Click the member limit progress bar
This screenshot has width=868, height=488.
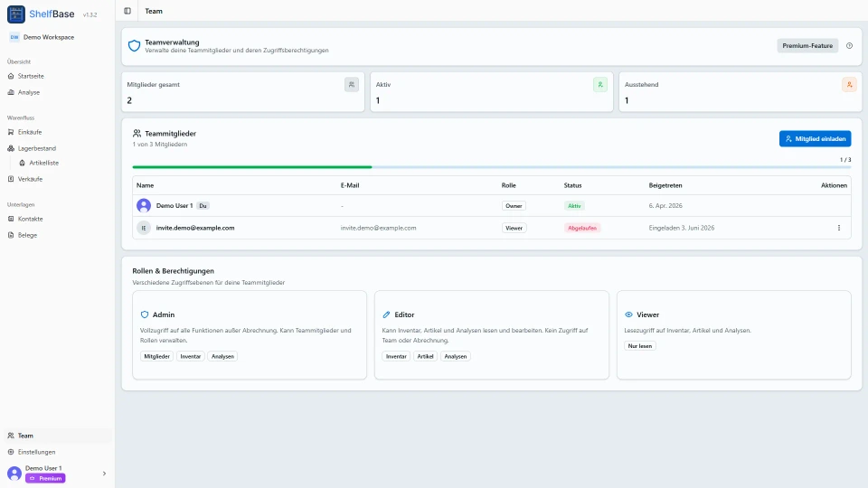tap(492, 167)
